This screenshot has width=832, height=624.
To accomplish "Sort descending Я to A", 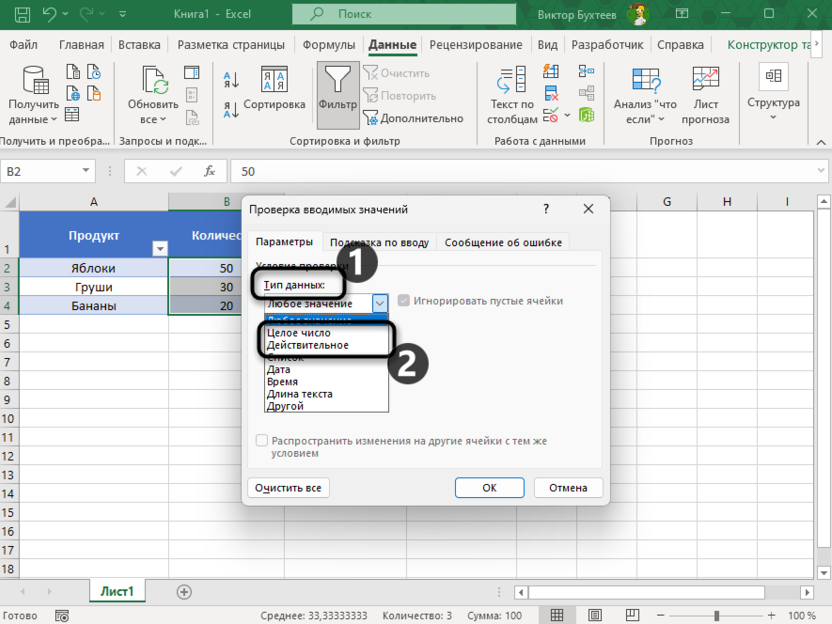I will tap(231, 110).
